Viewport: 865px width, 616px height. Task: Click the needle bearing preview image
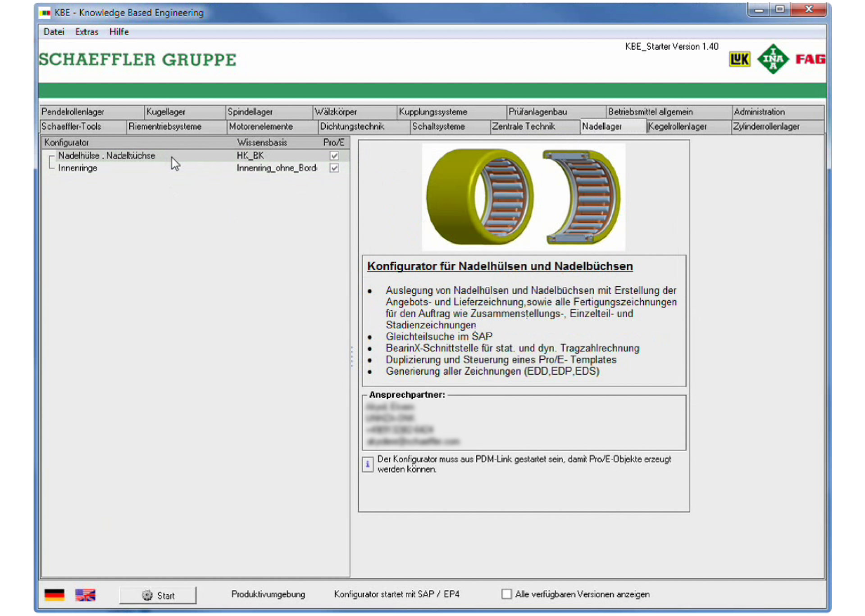(523, 197)
